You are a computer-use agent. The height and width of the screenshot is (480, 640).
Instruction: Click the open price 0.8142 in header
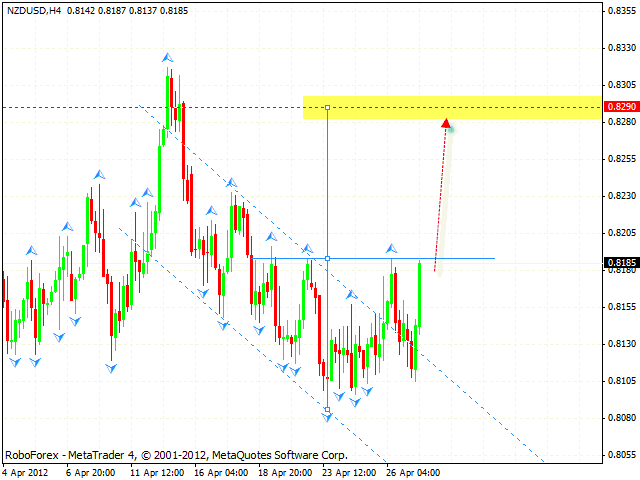pyautogui.click(x=80, y=11)
